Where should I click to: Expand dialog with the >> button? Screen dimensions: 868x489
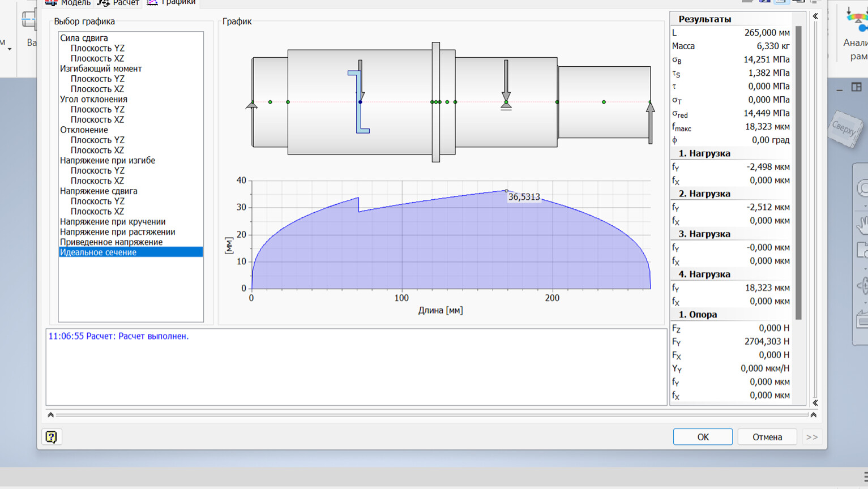pyautogui.click(x=812, y=437)
